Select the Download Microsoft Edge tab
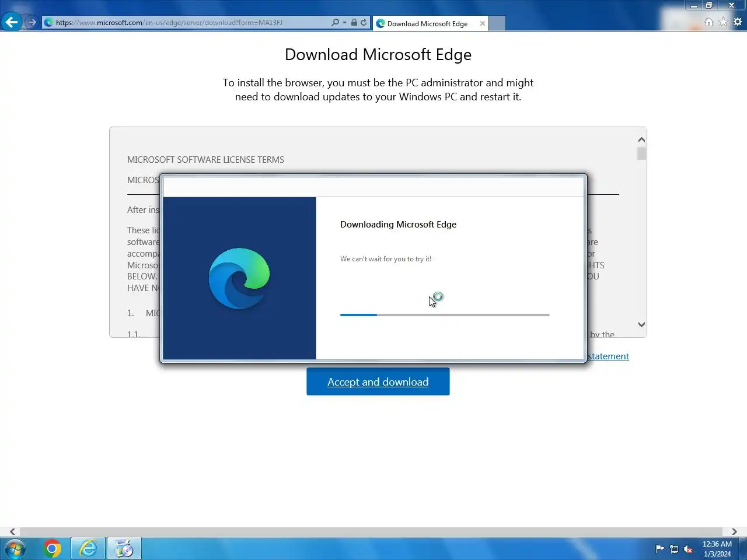 pyautogui.click(x=427, y=23)
